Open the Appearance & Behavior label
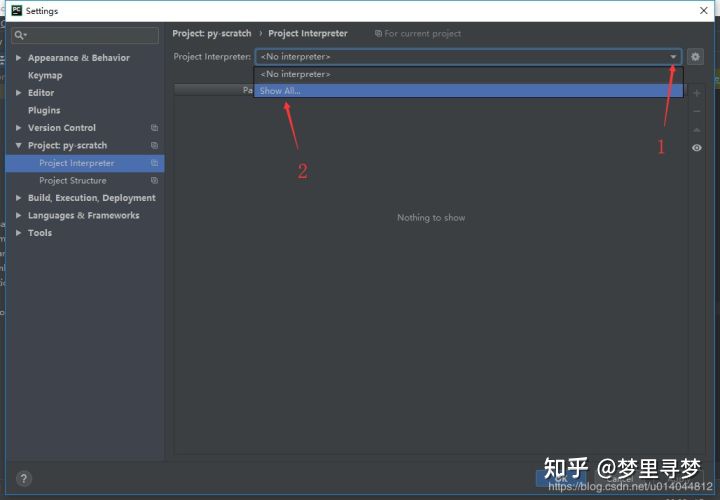The width and height of the screenshot is (720, 500). (79, 58)
